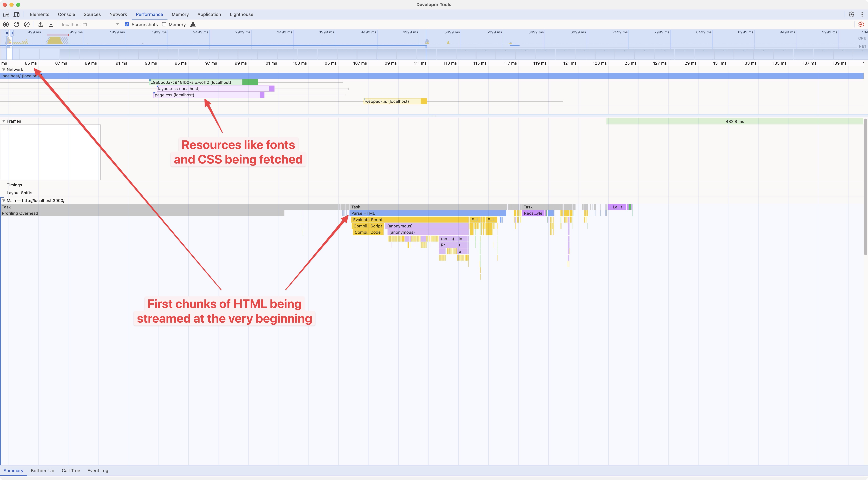Open the Bottom-Up tab

(42, 471)
